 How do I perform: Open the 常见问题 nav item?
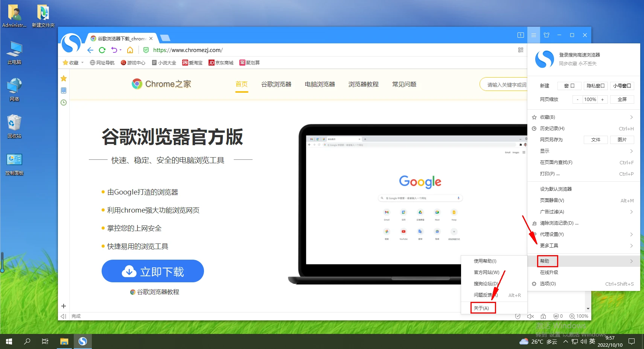click(404, 84)
